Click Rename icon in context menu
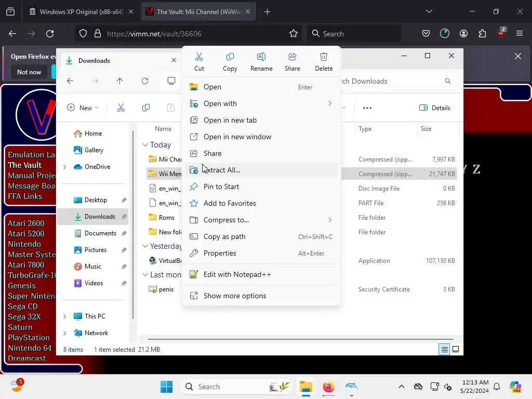This screenshot has height=399, width=532. click(261, 62)
